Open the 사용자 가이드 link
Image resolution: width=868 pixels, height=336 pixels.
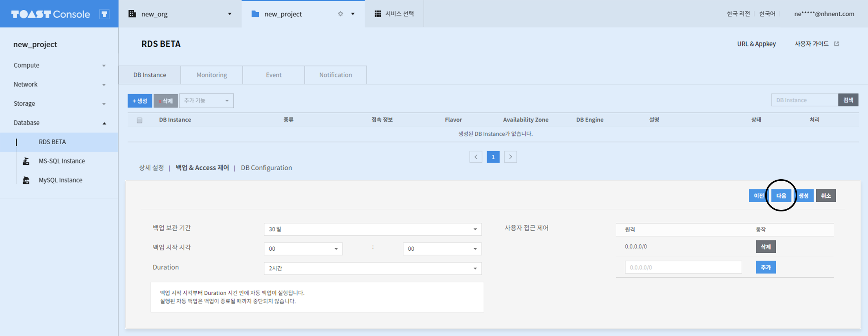click(811, 44)
